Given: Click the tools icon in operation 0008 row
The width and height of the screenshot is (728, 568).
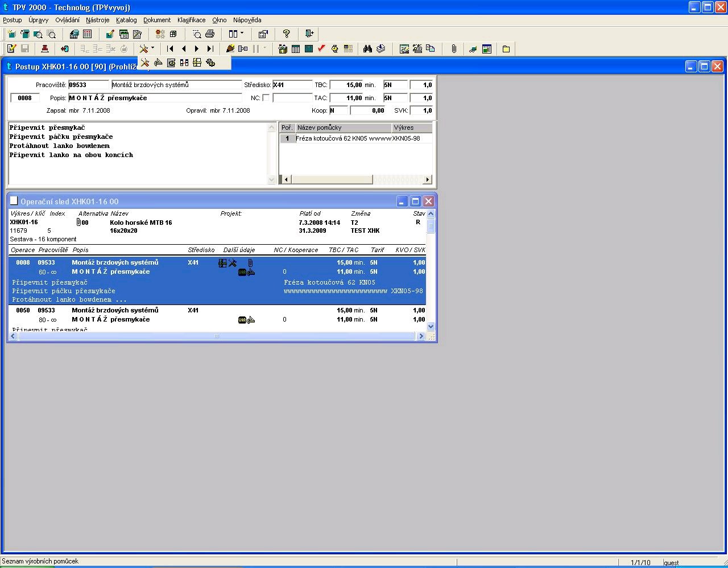Looking at the screenshot, I should point(232,263).
